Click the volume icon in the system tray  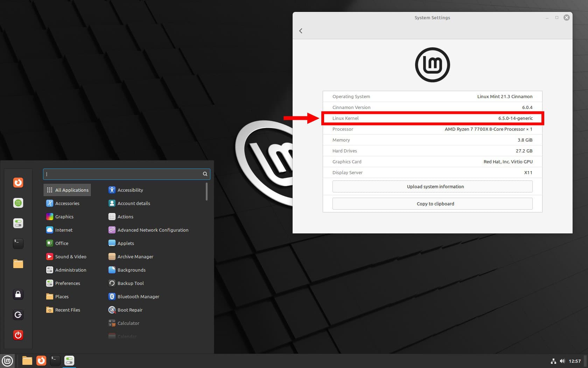point(562,361)
